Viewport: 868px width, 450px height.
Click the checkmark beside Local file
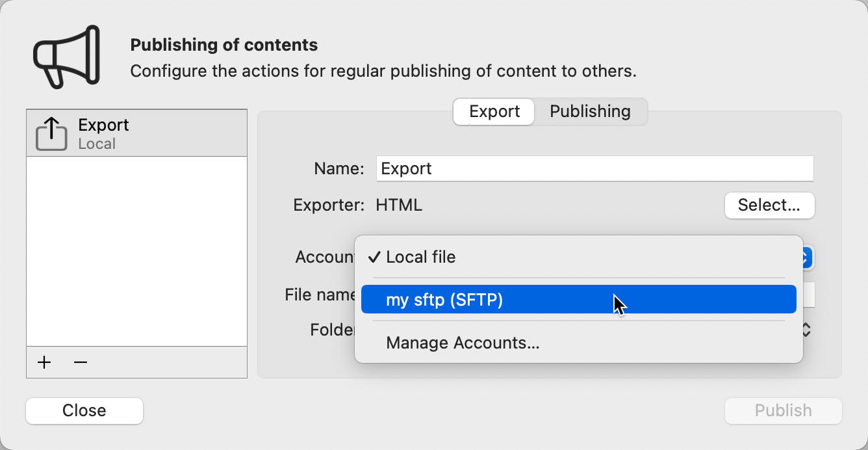pyautogui.click(x=373, y=257)
